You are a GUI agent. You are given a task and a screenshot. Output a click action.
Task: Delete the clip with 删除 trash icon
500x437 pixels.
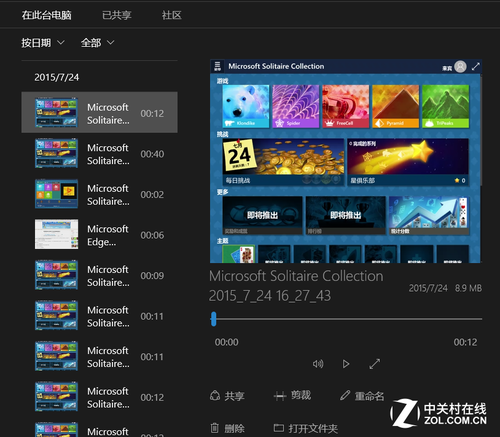pos(227,428)
